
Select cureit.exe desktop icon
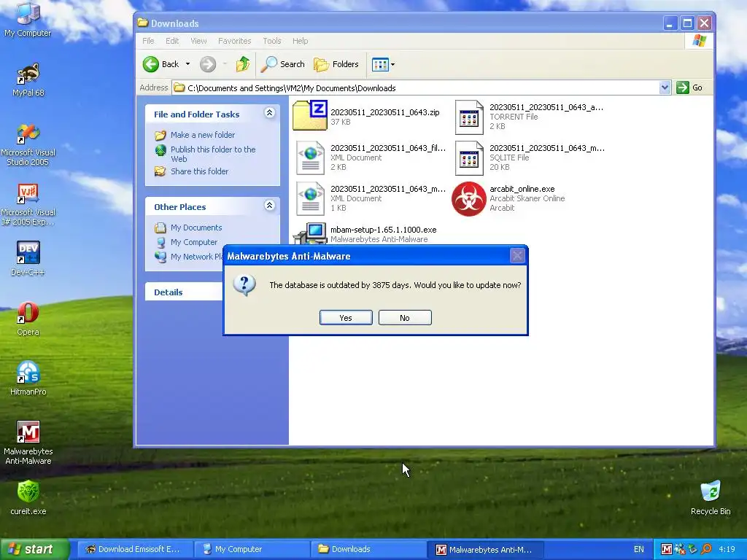(x=28, y=498)
